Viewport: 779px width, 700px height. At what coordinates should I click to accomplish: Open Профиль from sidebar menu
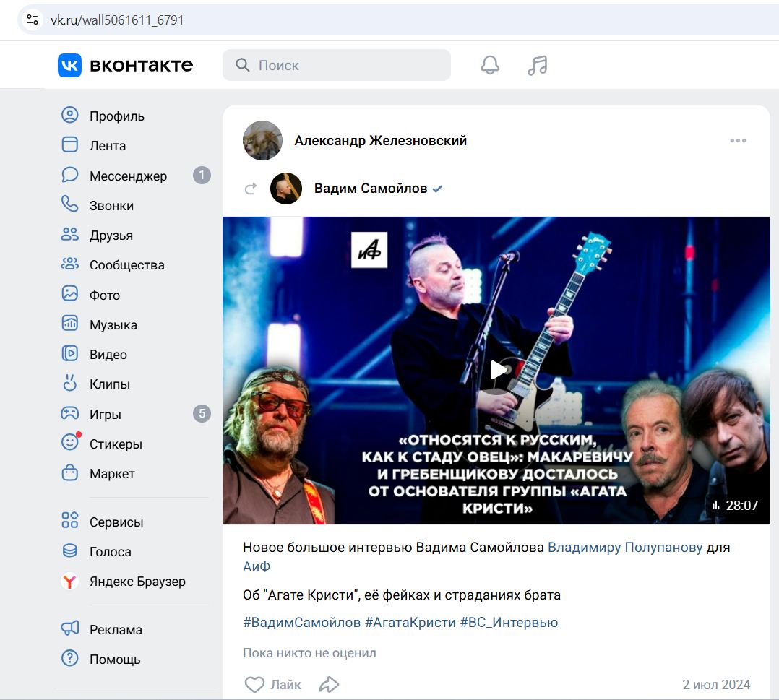pos(117,116)
